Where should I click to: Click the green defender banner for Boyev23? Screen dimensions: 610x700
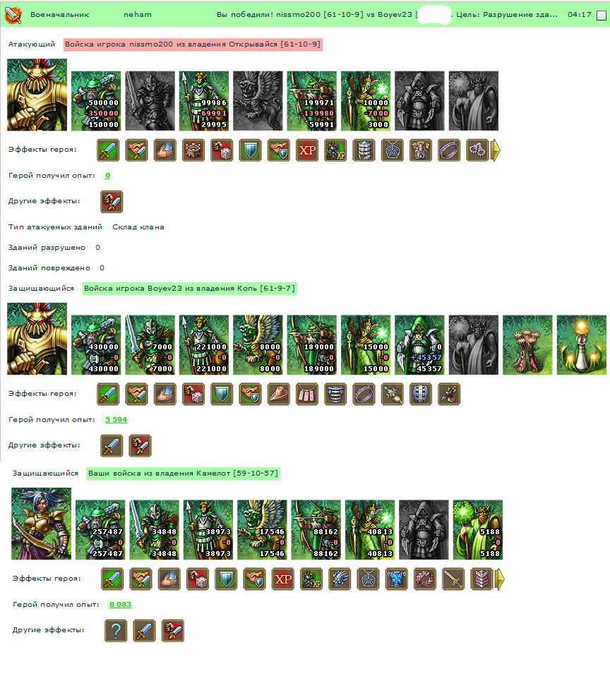tap(190, 289)
